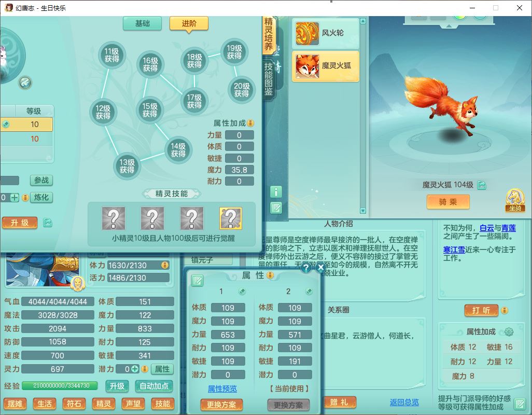Image resolution: width=532 pixels, height=415 pixels.
Task: Click the 属性加成 settings gear icon
Action: 509,332
